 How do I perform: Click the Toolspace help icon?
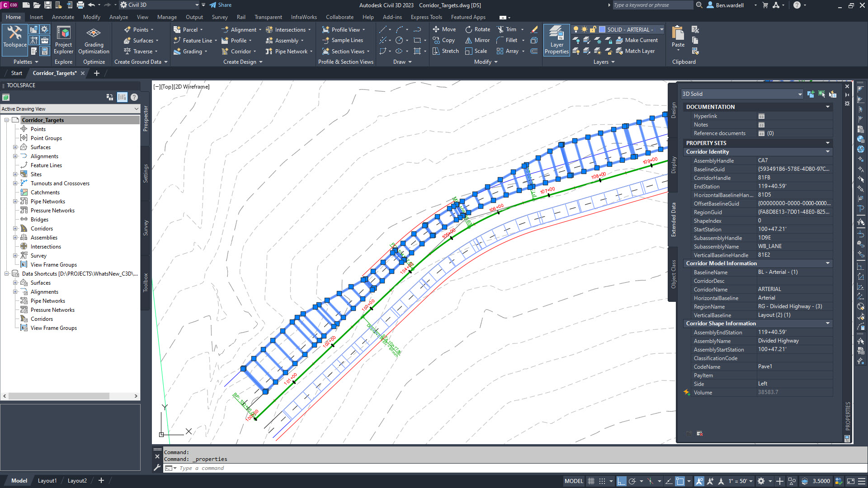click(x=134, y=97)
